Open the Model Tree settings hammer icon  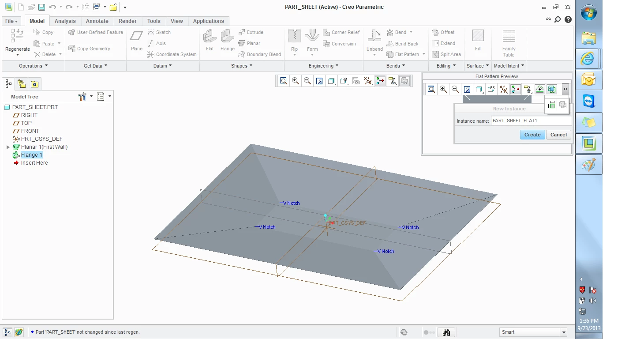[82, 97]
